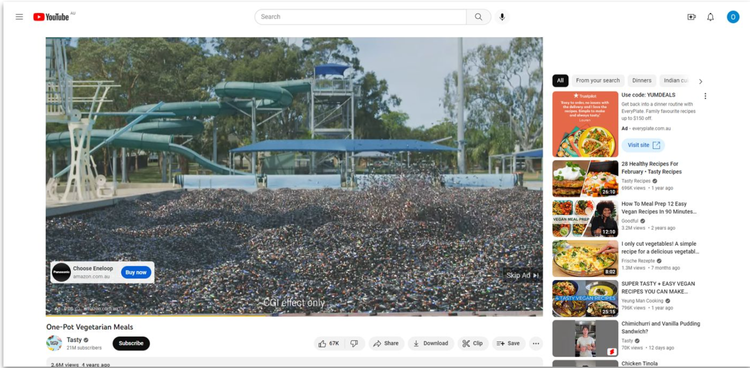Like the video with thumbs up
Screen dimensions: 750x368
click(x=329, y=343)
